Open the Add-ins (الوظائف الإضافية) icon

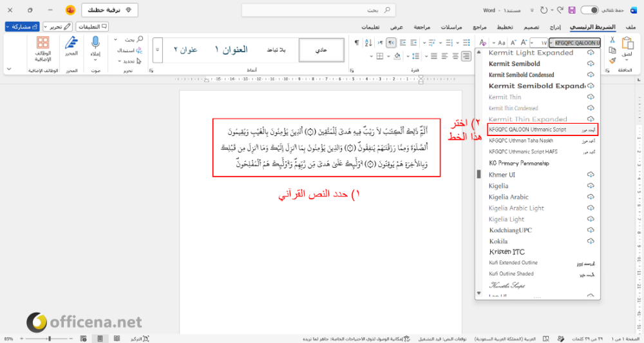43,43
